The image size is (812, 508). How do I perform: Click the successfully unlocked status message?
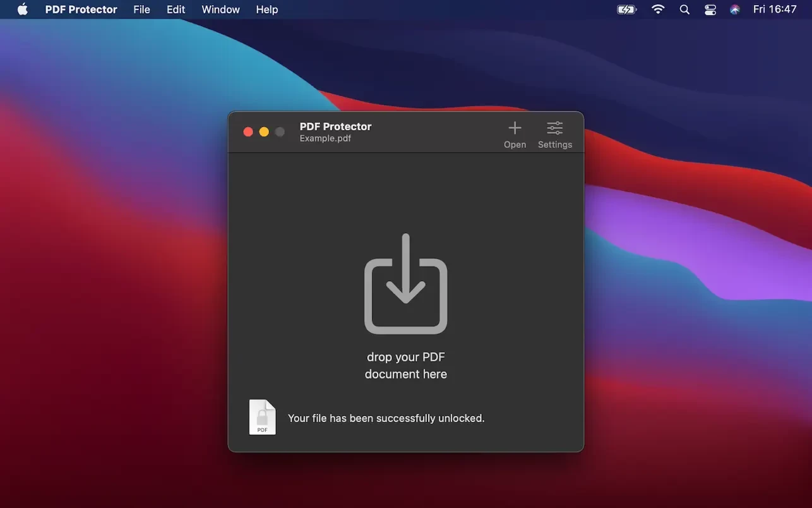(386, 418)
